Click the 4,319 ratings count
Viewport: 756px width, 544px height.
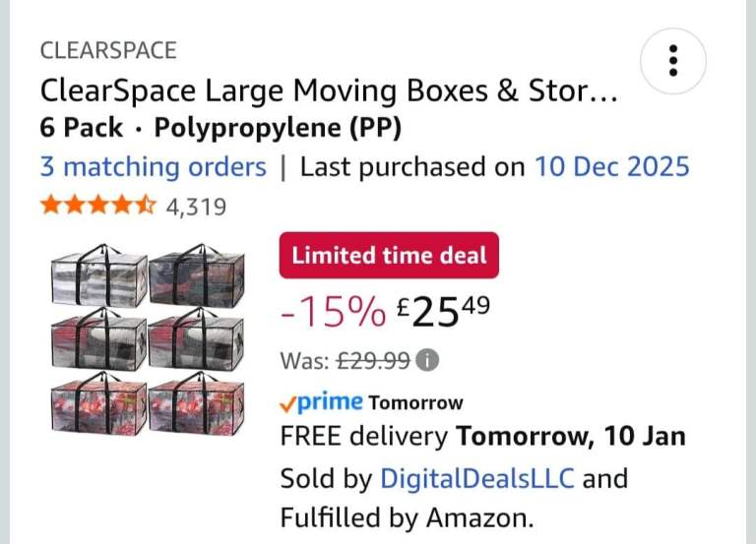coord(195,207)
